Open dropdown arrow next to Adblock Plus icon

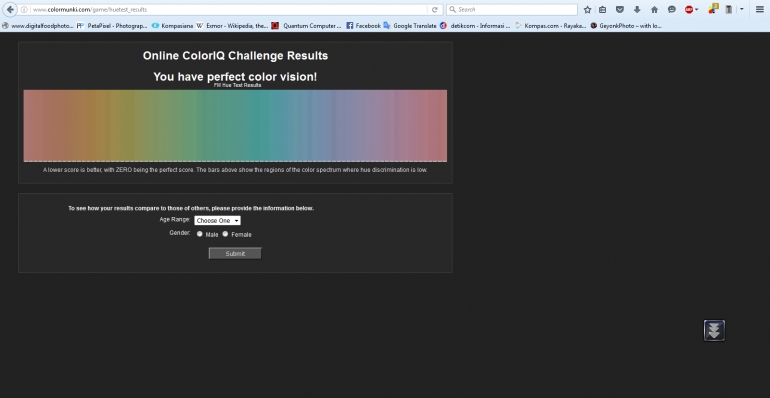click(697, 9)
